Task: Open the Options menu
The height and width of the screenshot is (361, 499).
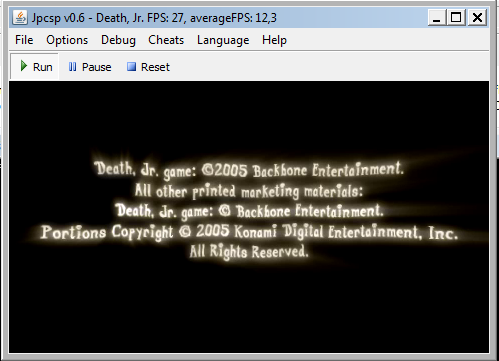Action: click(67, 40)
